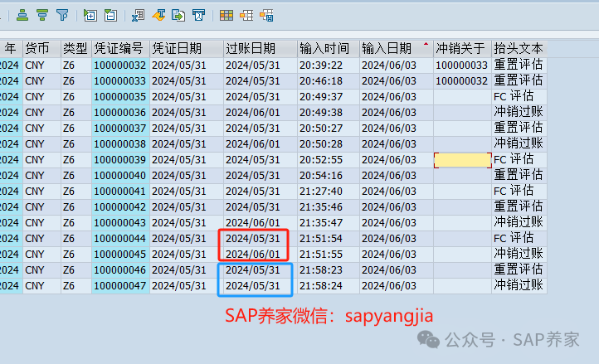Viewport: 599px width, 364px height.
Task: Click the 类型 column header
Action: coord(76,49)
